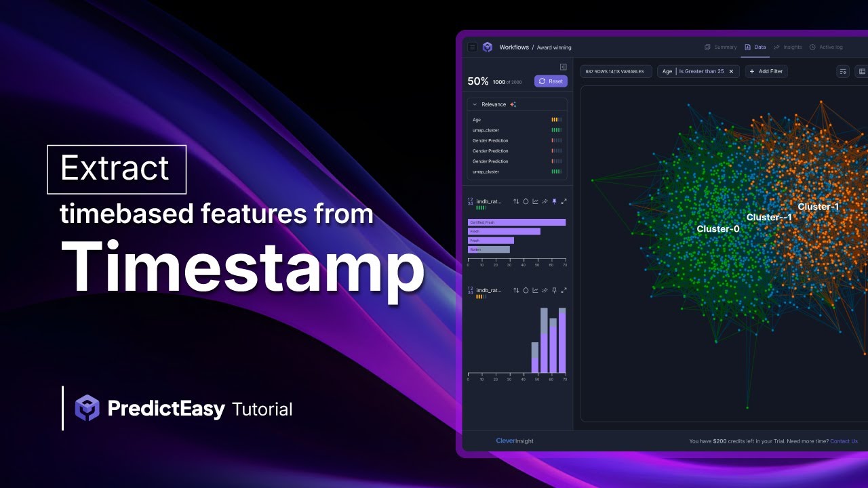Click the Age Is Greater than 25 filter chip
This screenshot has width=868, height=488.
698,71
